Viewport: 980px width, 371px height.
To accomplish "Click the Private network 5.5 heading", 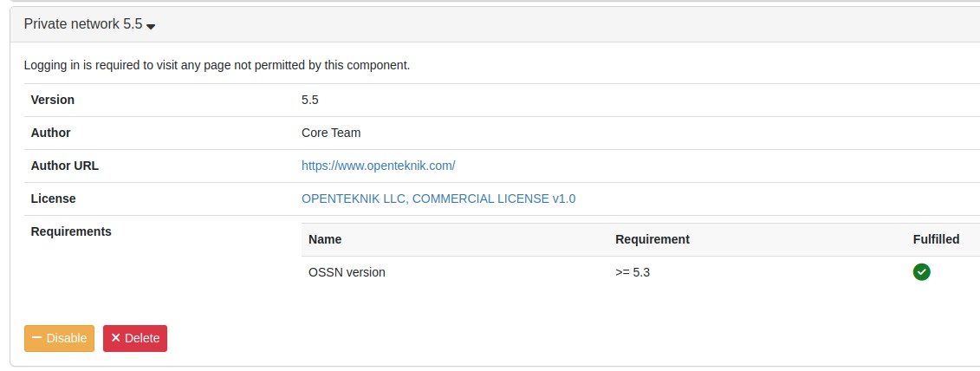I will coord(82,24).
